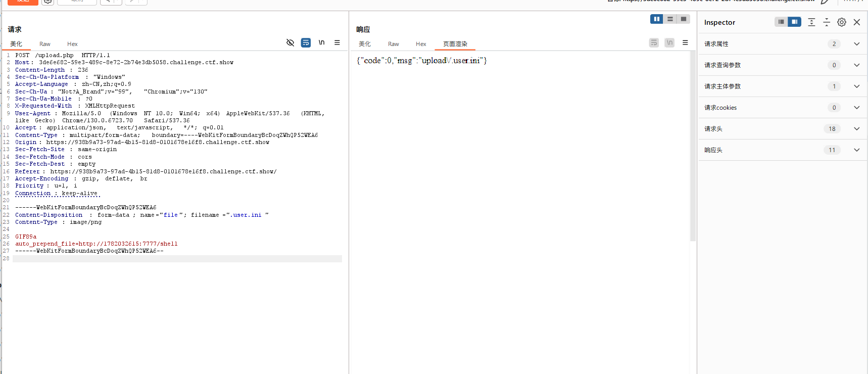Click the X-Requested-With header line
Viewport: 868px width, 374px height.
75,106
